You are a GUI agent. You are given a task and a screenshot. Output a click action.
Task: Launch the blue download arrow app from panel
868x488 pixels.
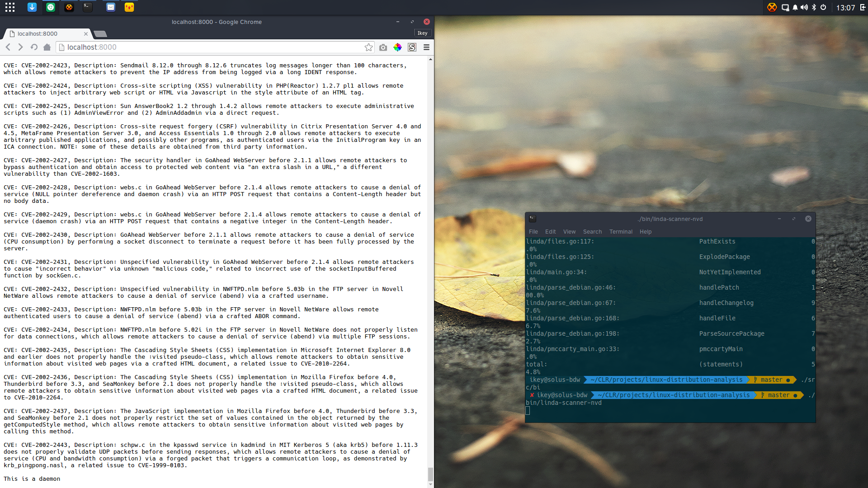click(x=32, y=7)
